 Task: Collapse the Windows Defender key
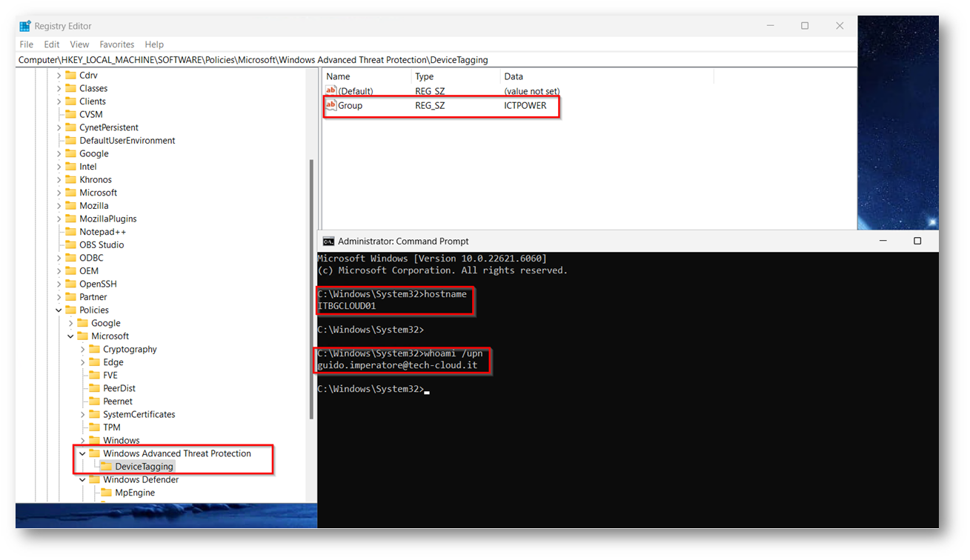point(82,480)
